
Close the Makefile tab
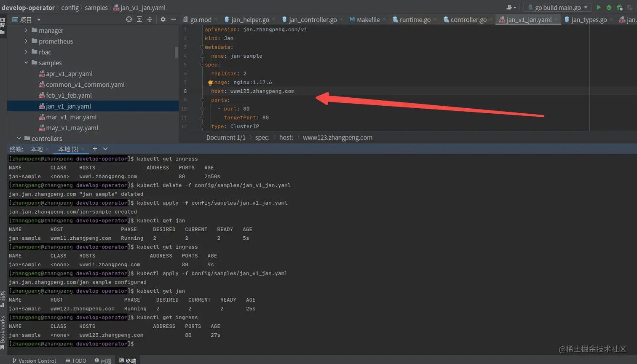[x=384, y=19]
